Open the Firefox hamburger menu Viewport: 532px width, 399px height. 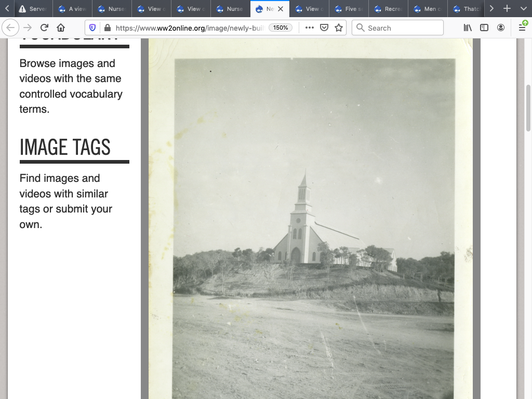pos(522,28)
